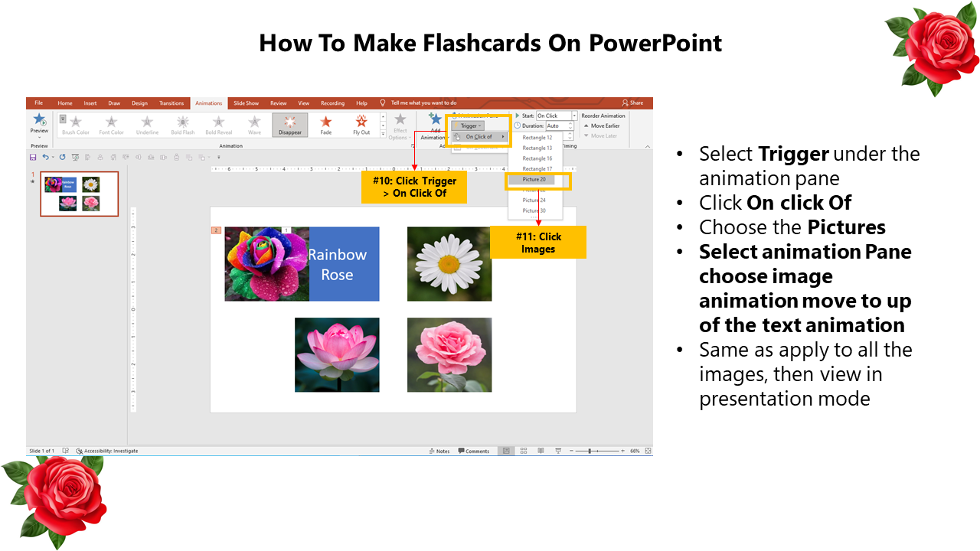
Task: Open the File tab
Action: pyautogui.click(x=38, y=103)
